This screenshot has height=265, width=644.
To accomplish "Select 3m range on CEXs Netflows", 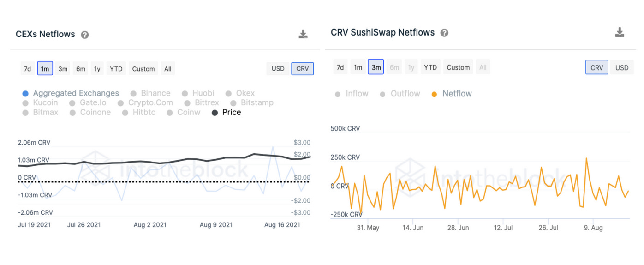I will [x=63, y=69].
